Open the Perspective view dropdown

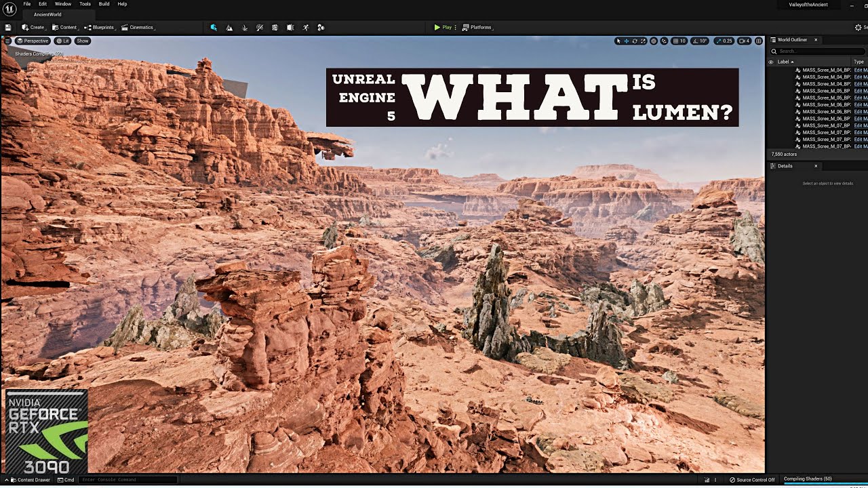(x=33, y=41)
